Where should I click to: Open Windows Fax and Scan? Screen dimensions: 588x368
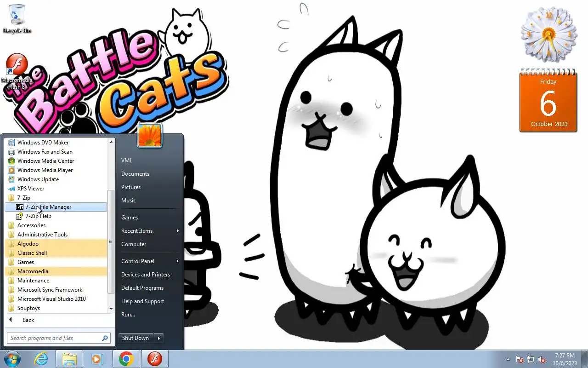[56, 152]
